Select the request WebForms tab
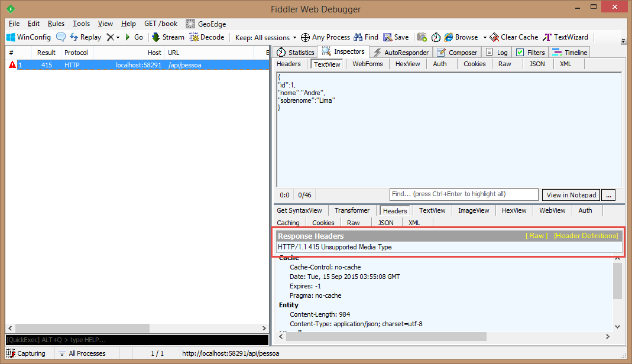The height and width of the screenshot is (364, 632). (368, 64)
